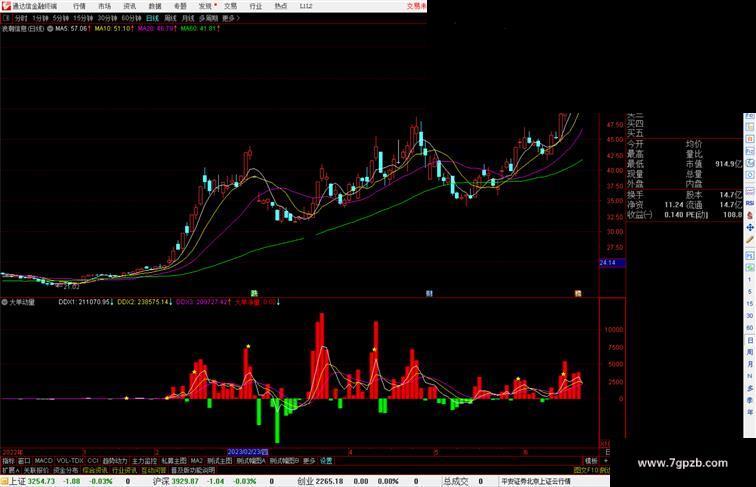756x487 pixels.
Task: Select the 季 quarterly shortcut in sidebar
Action: tap(750, 400)
